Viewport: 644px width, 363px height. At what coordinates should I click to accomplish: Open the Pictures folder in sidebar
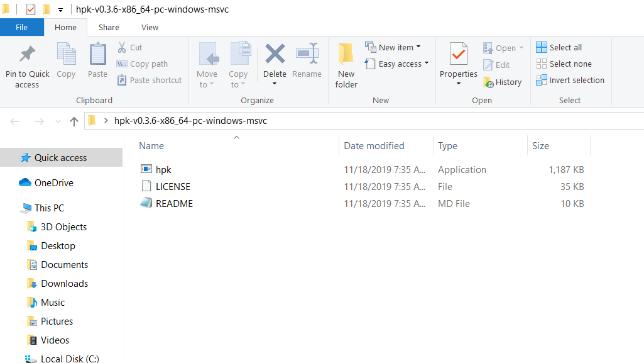tap(57, 321)
